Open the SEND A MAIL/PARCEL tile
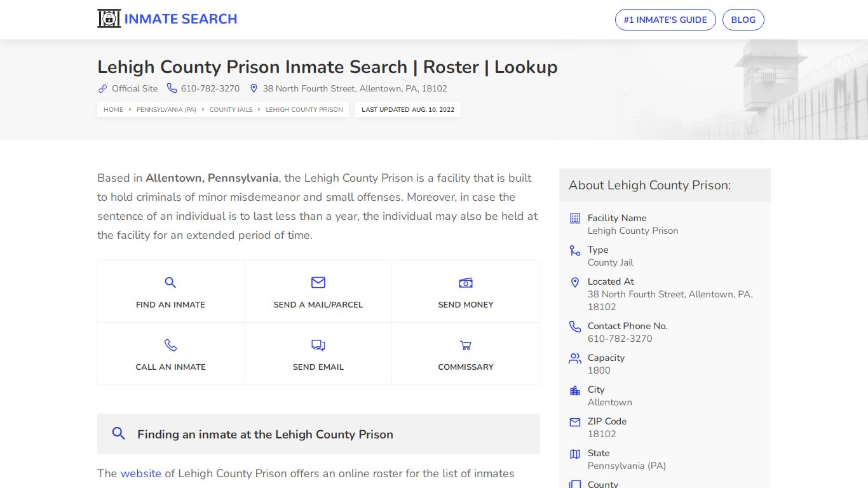Image resolution: width=868 pixels, height=488 pixels. 318,292
